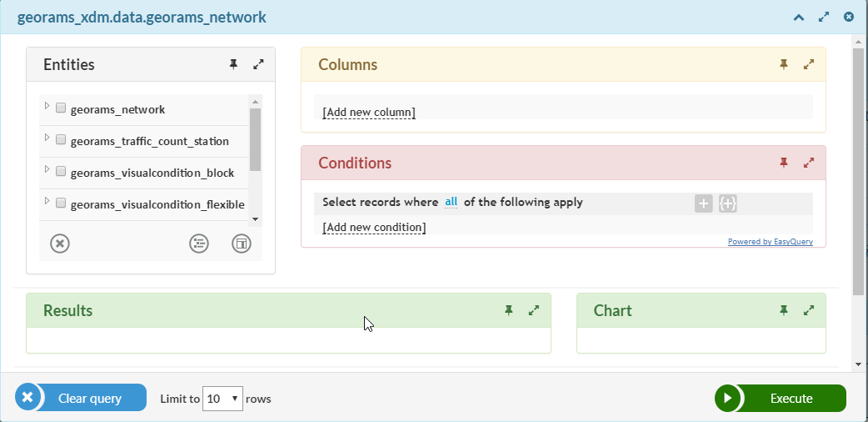Pin the Columns panel
This screenshot has width=868, height=422.
[783, 64]
